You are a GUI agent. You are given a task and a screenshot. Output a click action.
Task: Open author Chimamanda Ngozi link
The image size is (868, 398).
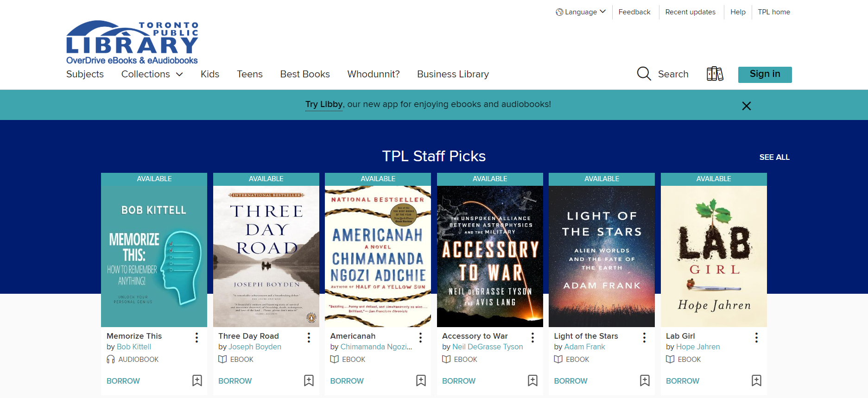[x=376, y=347]
